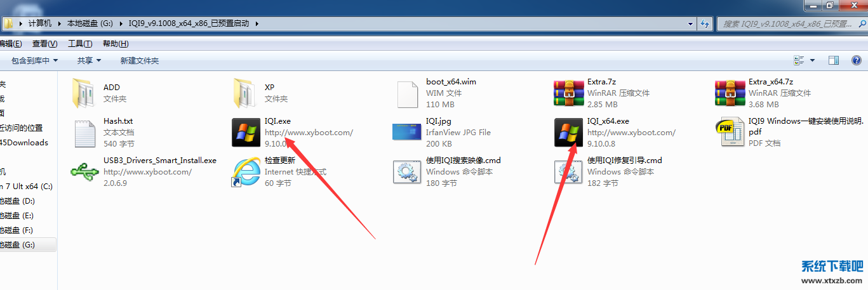Select the Extra_x64.7z archive icon
The width and height of the screenshot is (868, 290).
(x=730, y=93)
